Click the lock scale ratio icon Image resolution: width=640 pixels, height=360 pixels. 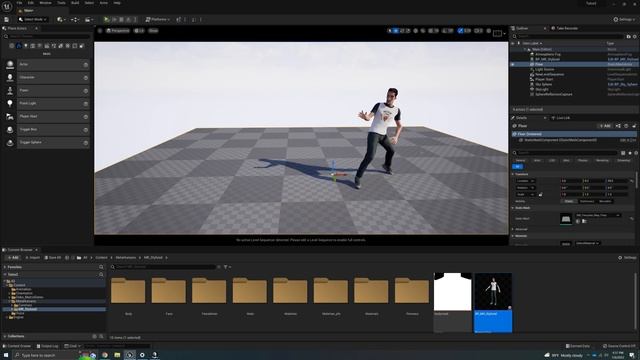[540, 194]
